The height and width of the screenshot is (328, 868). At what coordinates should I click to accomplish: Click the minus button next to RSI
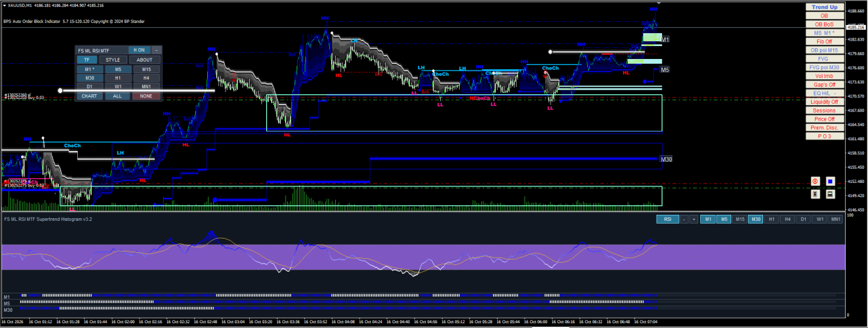tap(685, 220)
